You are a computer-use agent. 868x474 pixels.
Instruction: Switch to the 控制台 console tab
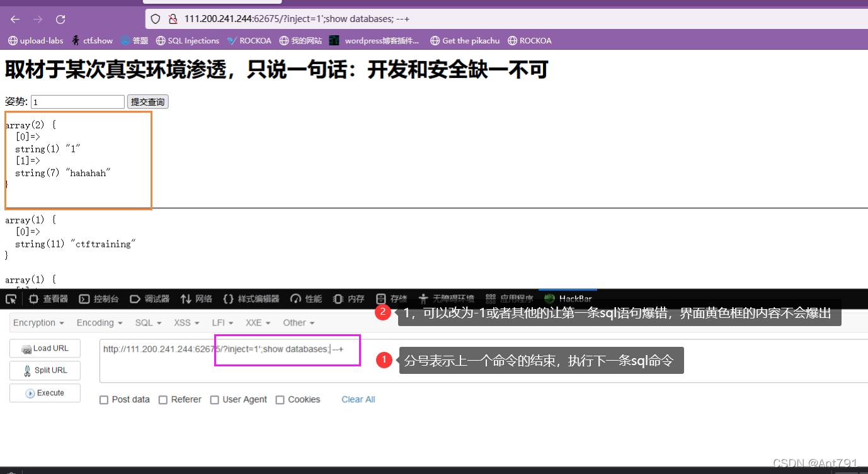click(x=99, y=299)
